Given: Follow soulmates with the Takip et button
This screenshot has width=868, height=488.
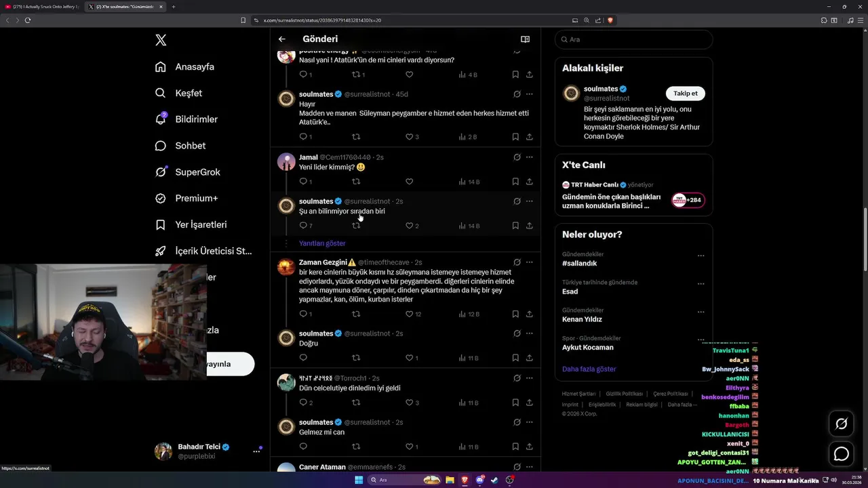Looking at the screenshot, I should point(685,94).
